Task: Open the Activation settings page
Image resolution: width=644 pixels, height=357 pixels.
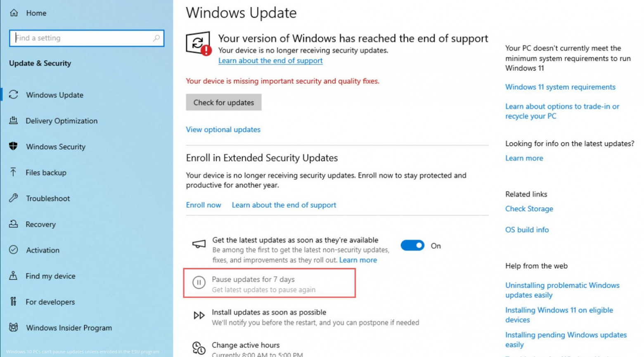Action: point(43,250)
